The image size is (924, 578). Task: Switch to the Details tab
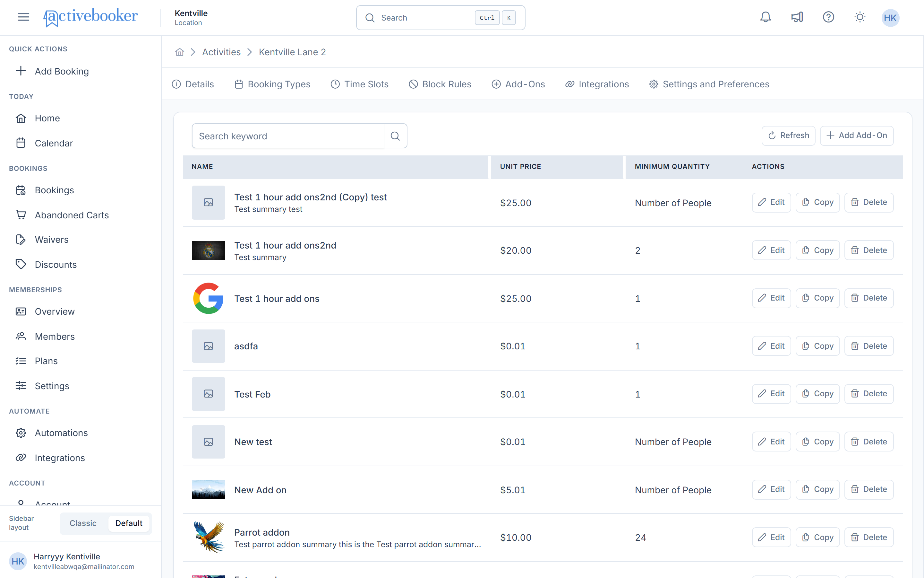tap(193, 84)
